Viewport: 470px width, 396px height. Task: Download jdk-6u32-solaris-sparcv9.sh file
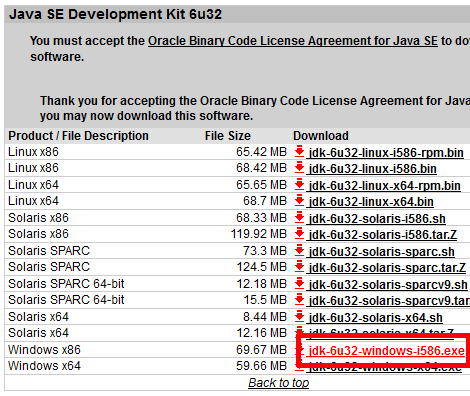pyautogui.click(x=388, y=285)
